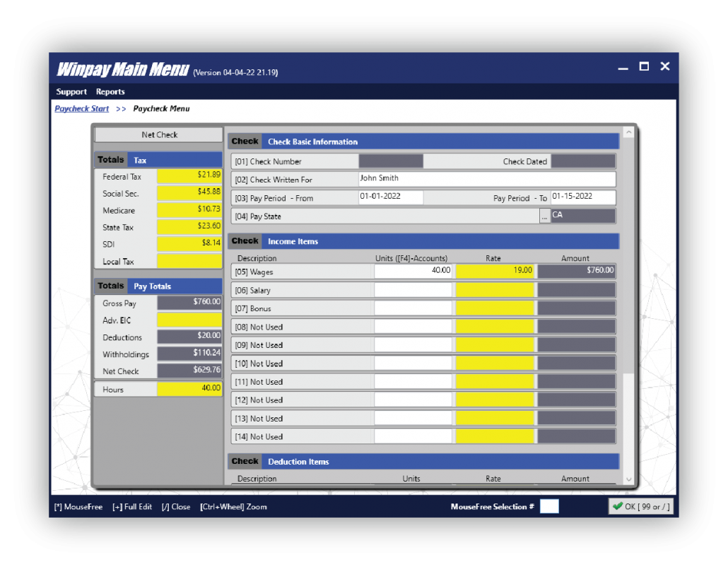Click the vertical scrollbar thumb
The height and width of the screenshot is (570, 728).
point(628,255)
